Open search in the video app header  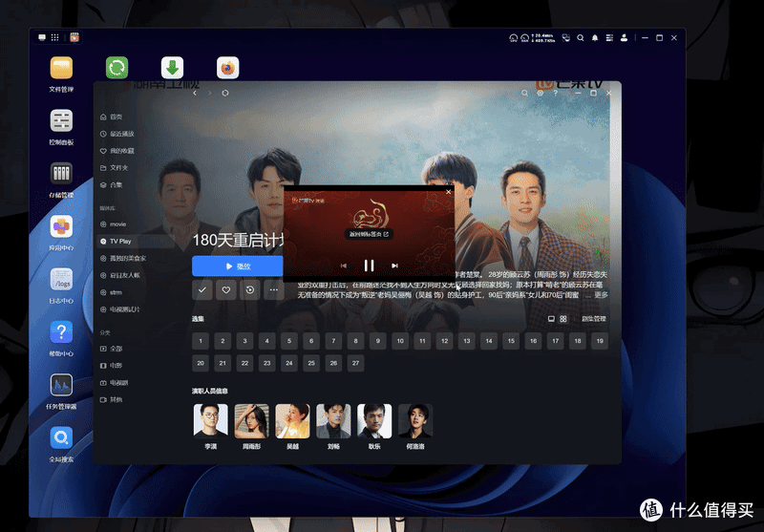[x=524, y=93]
